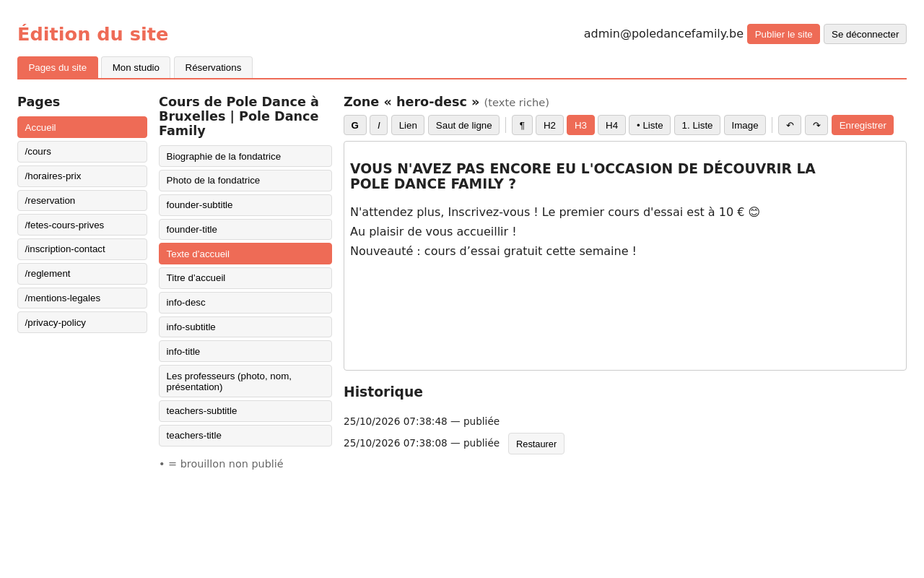Open the /inscription-contact page
The height and width of the screenshot is (578, 924).
[x=82, y=249]
